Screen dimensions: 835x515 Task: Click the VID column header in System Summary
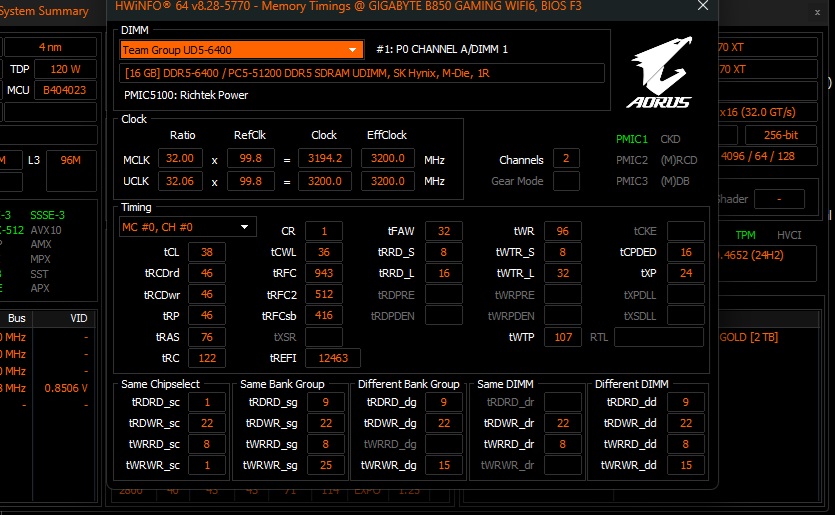pyautogui.click(x=79, y=318)
